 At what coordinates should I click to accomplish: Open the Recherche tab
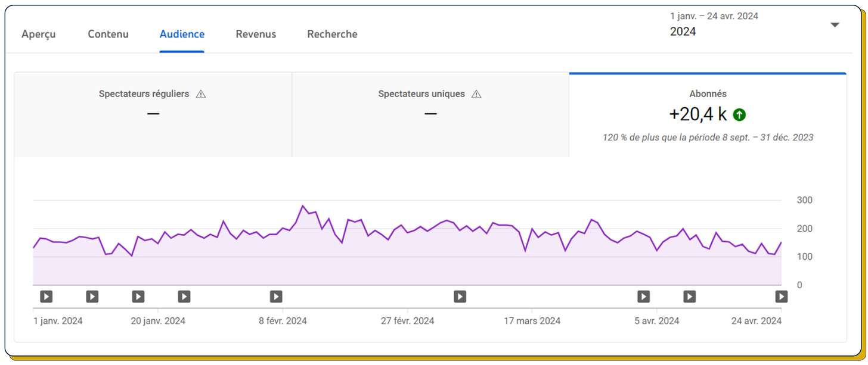[332, 34]
